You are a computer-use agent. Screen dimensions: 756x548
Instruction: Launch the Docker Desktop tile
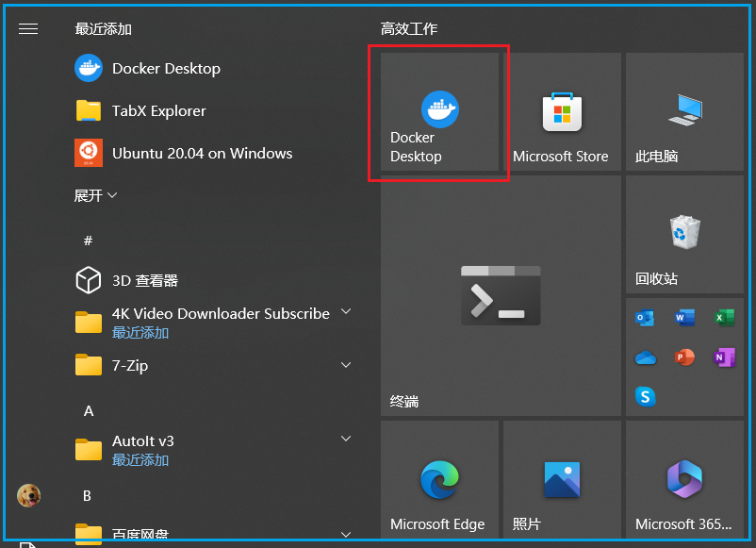(x=438, y=112)
